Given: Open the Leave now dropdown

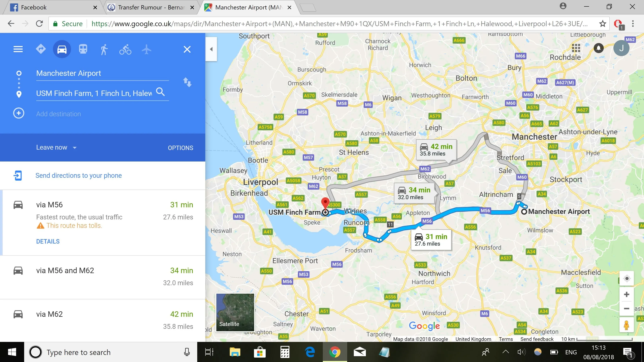Looking at the screenshot, I should [56, 147].
